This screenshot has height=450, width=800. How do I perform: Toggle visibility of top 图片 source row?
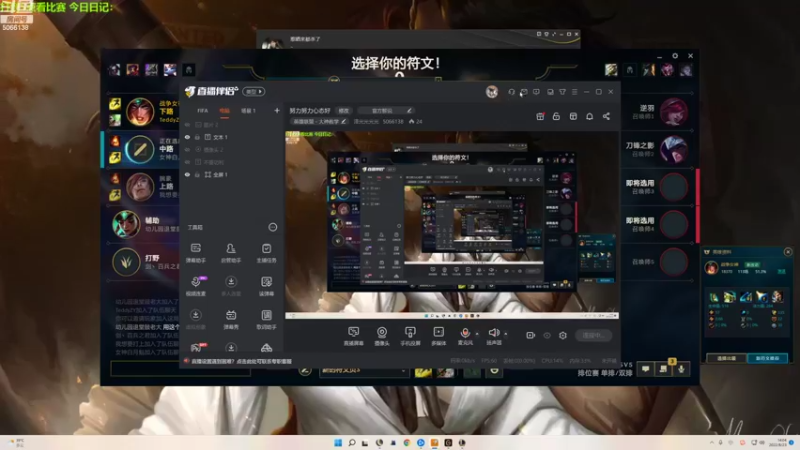[187, 124]
